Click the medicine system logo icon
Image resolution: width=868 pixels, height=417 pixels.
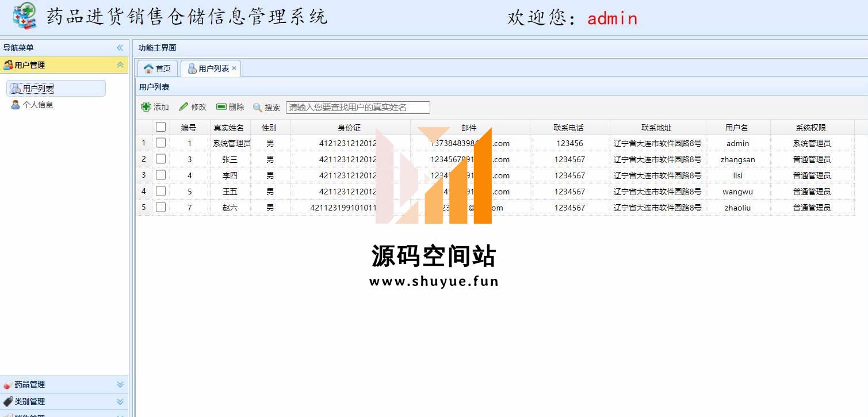[24, 16]
